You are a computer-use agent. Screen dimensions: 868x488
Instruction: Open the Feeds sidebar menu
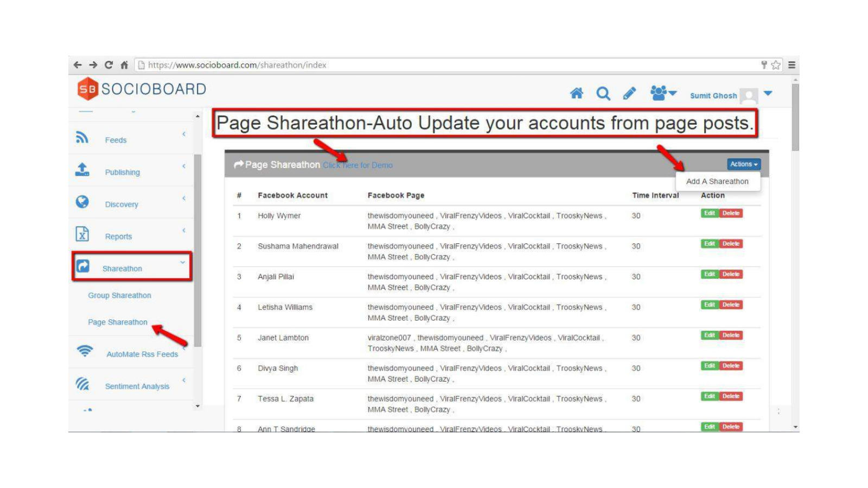116,140
